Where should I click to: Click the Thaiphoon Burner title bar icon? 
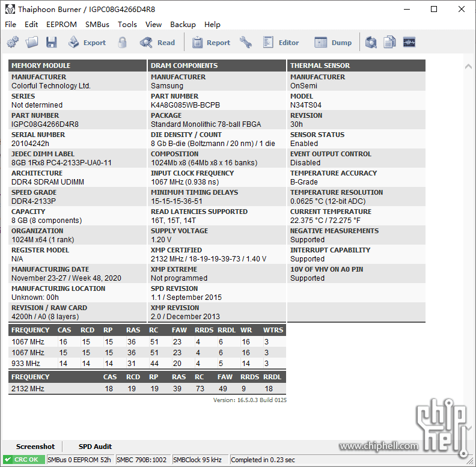point(10,10)
